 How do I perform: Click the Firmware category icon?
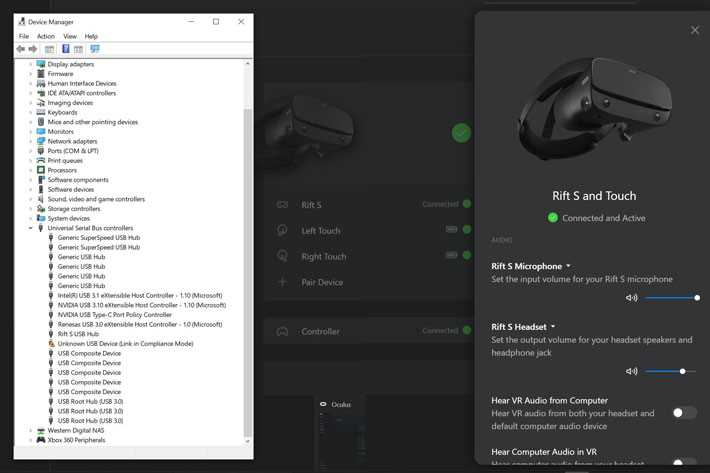coord(41,73)
